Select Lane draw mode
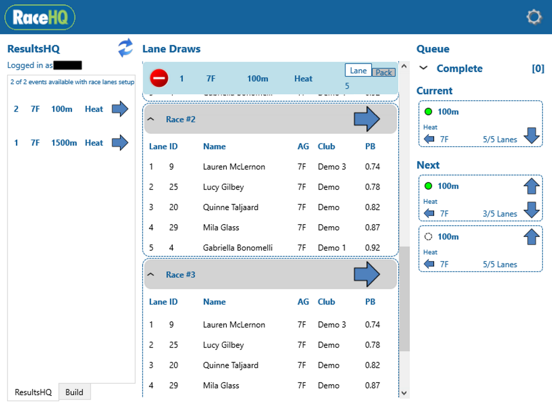This screenshot has height=414, width=552. [x=358, y=70]
